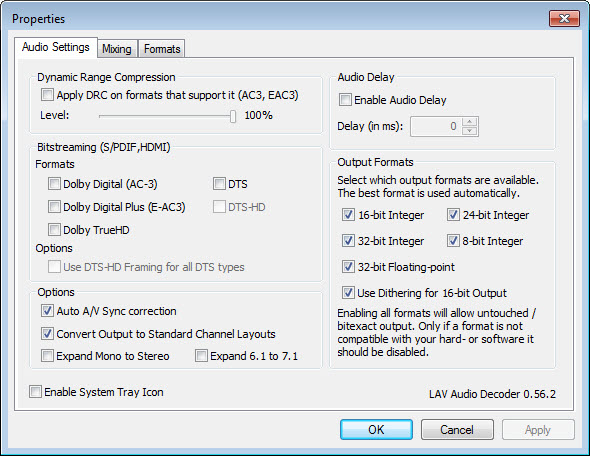Click the OK button
Image resolution: width=590 pixels, height=456 pixels.
(376, 430)
